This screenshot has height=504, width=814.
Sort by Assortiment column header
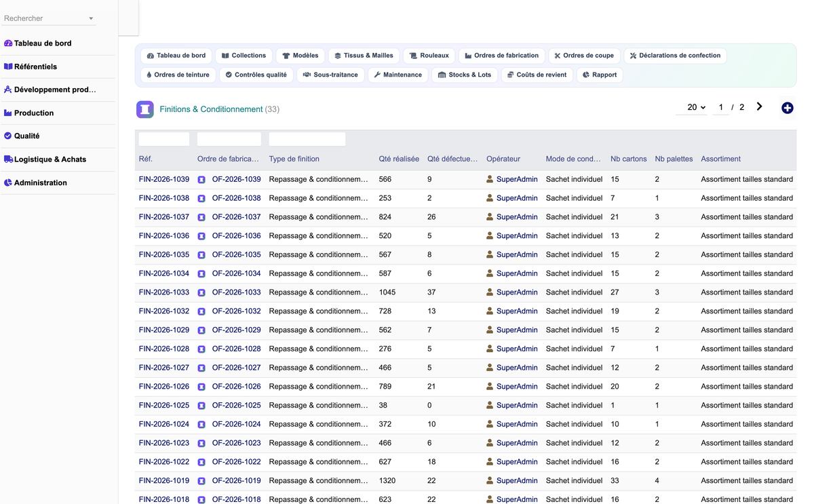click(720, 159)
